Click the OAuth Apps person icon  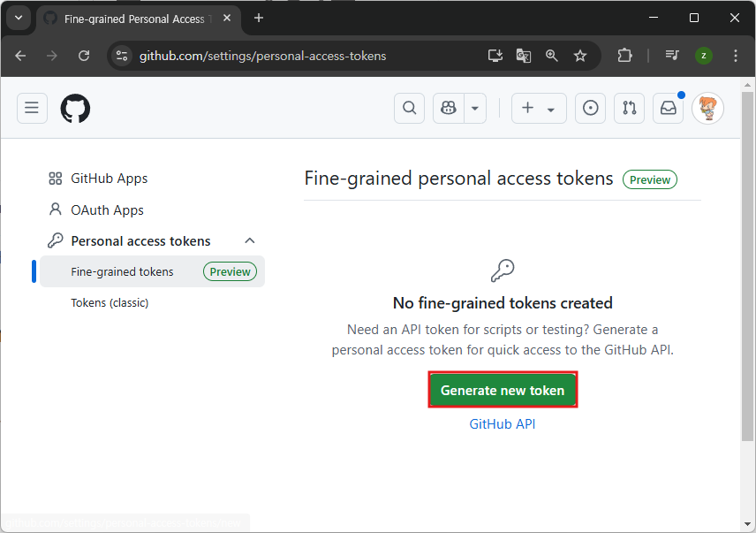click(56, 209)
